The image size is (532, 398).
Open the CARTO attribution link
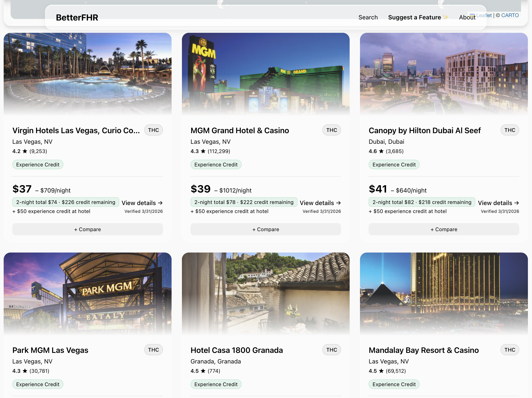(x=510, y=15)
